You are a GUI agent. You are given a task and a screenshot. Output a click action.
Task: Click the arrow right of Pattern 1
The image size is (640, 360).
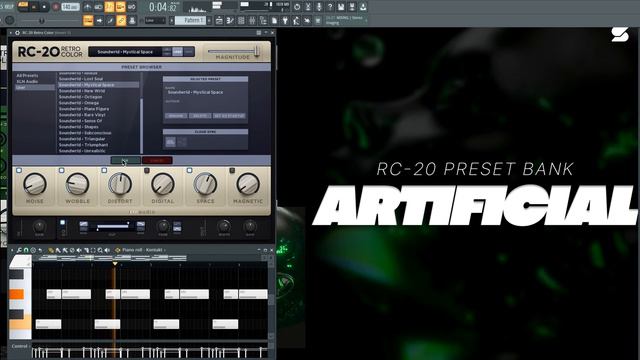pyautogui.click(x=209, y=20)
